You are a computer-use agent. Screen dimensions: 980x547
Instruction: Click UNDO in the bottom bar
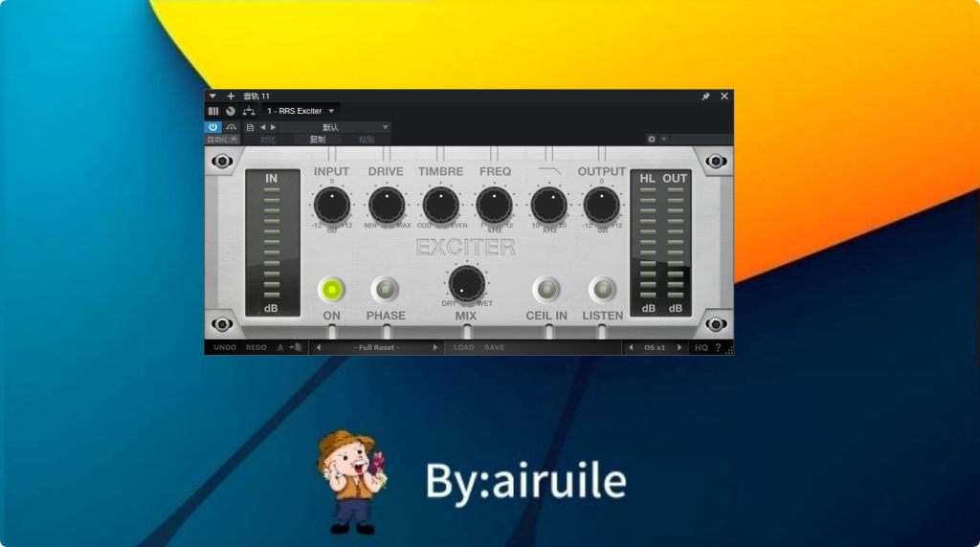(x=225, y=348)
